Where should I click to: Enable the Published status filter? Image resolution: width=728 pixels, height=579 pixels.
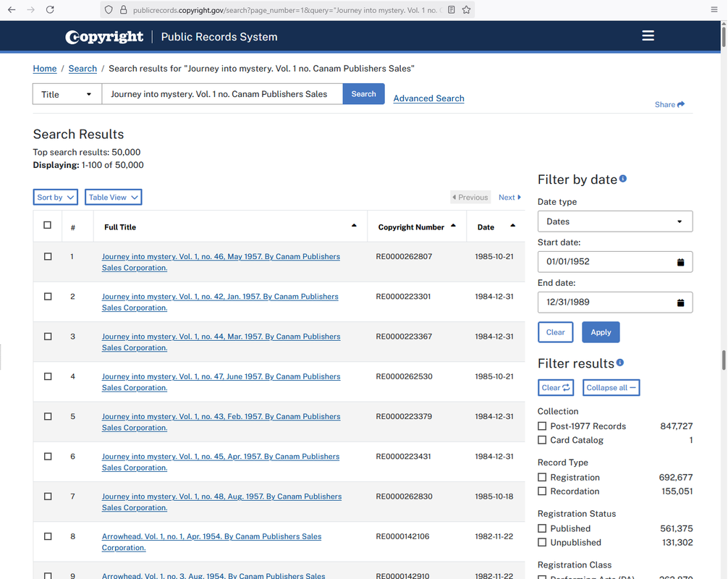(x=542, y=528)
